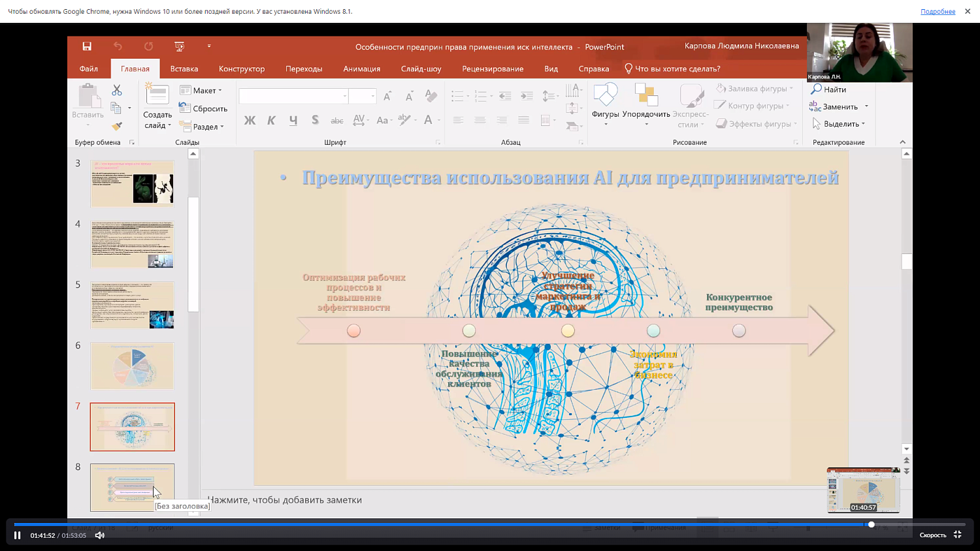Click the video progress bar
Image resolution: width=980 pixels, height=551 pixels.
click(x=457, y=524)
